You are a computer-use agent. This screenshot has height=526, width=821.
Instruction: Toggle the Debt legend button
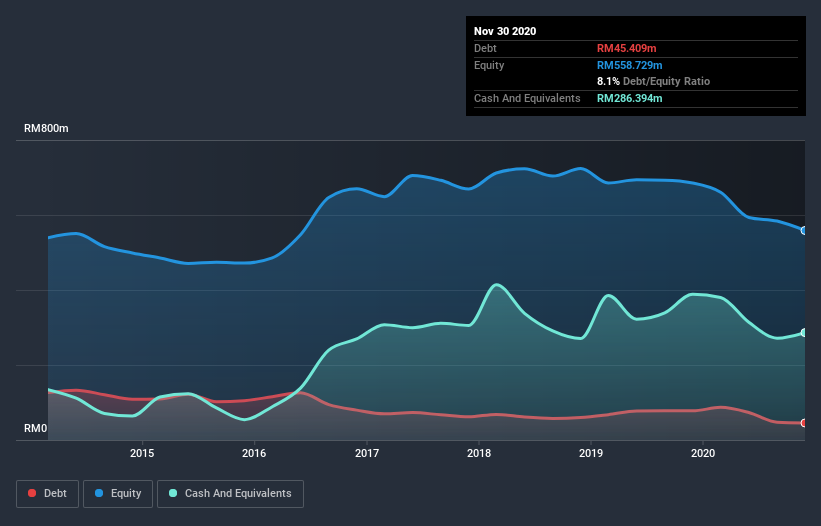(x=48, y=494)
